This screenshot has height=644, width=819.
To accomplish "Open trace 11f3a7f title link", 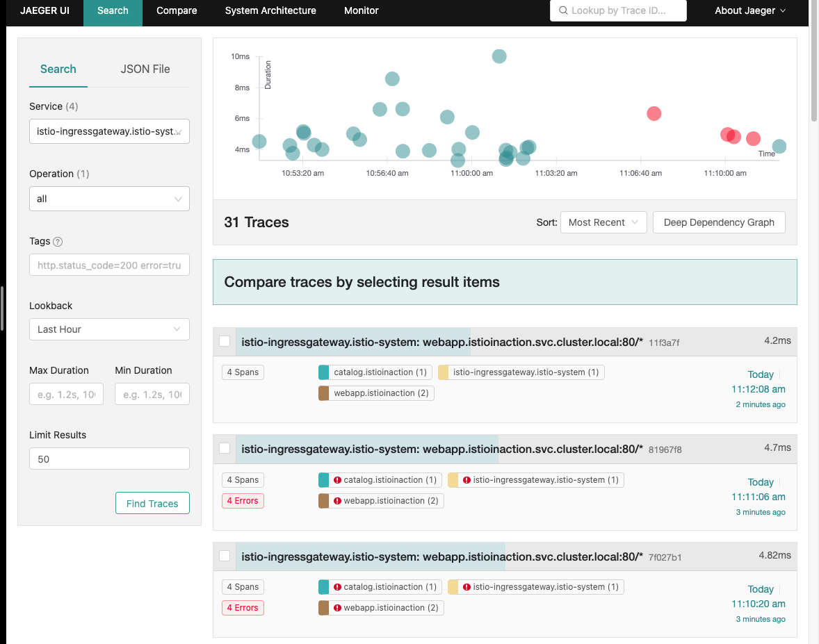I will coord(442,342).
